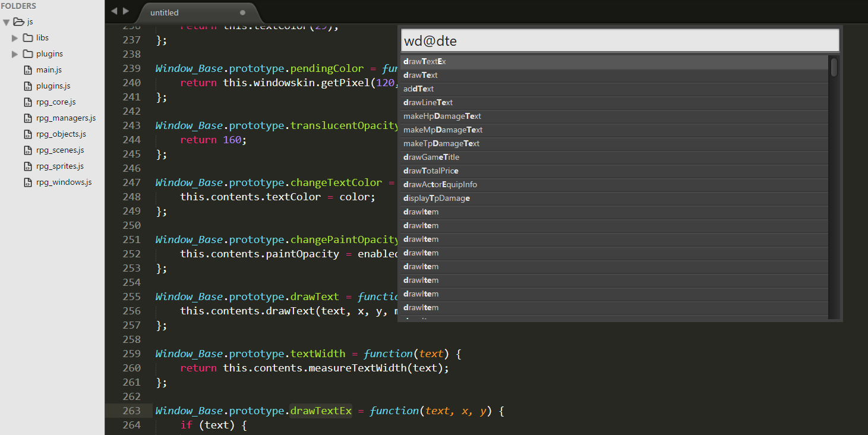868x435 pixels.
Task: Click line number 247 in gutter
Action: [x=131, y=182]
